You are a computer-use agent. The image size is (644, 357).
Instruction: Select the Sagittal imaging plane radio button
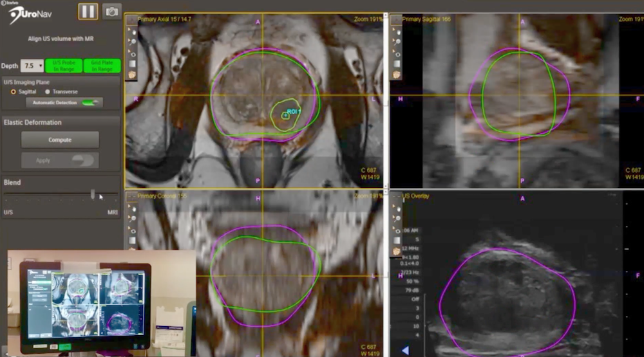(x=14, y=91)
